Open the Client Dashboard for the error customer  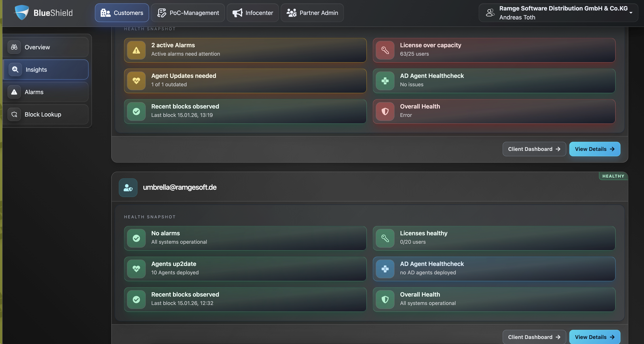(x=534, y=149)
